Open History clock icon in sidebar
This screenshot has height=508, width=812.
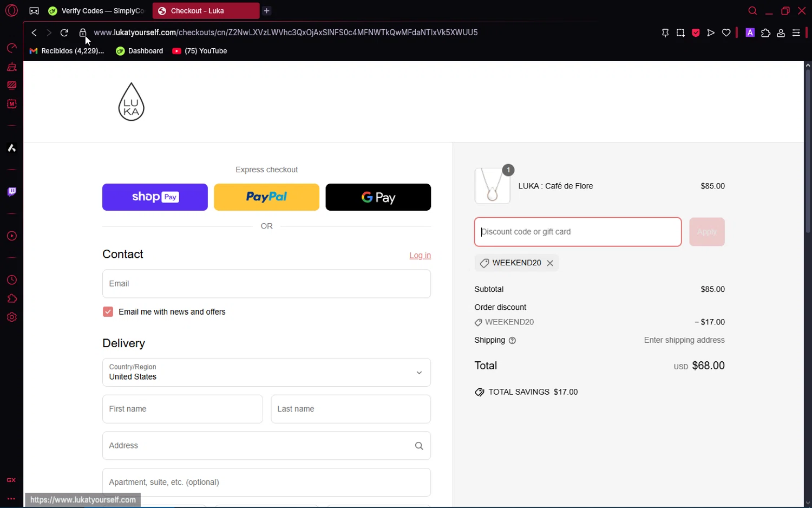[x=11, y=280]
